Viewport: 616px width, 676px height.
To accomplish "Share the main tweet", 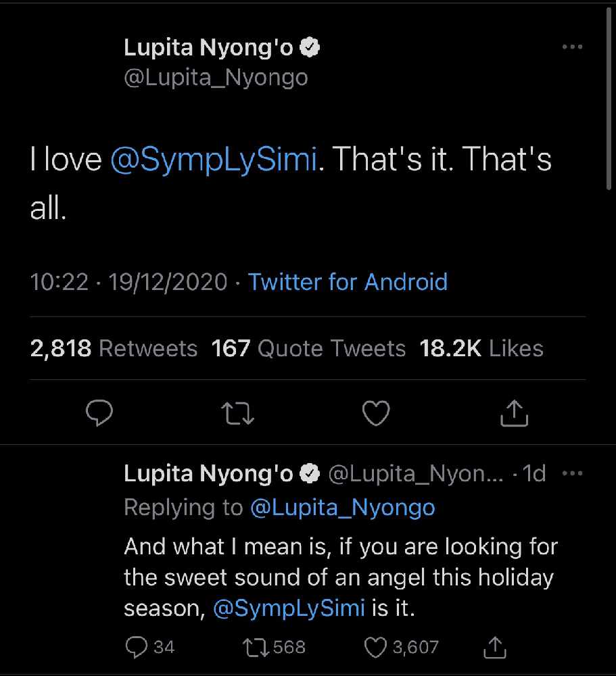I will coord(514,414).
